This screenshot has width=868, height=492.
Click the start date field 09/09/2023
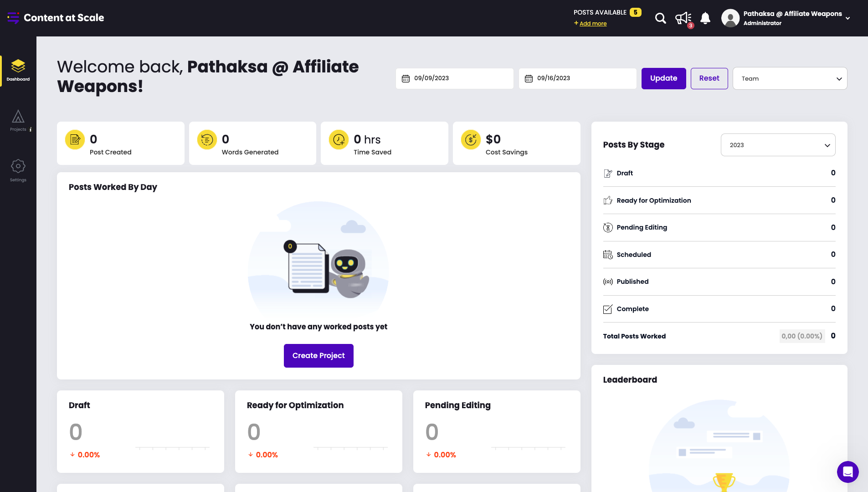(454, 78)
